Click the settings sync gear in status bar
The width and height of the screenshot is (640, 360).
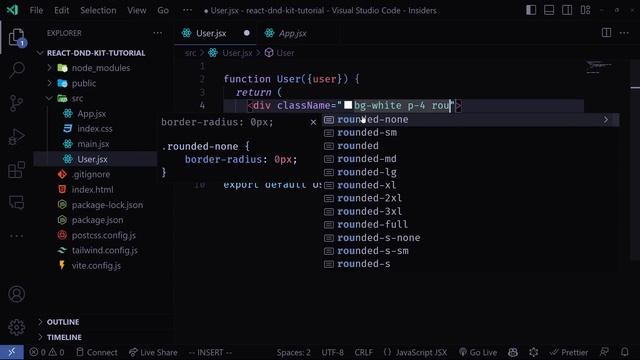(x=533, y=352)
